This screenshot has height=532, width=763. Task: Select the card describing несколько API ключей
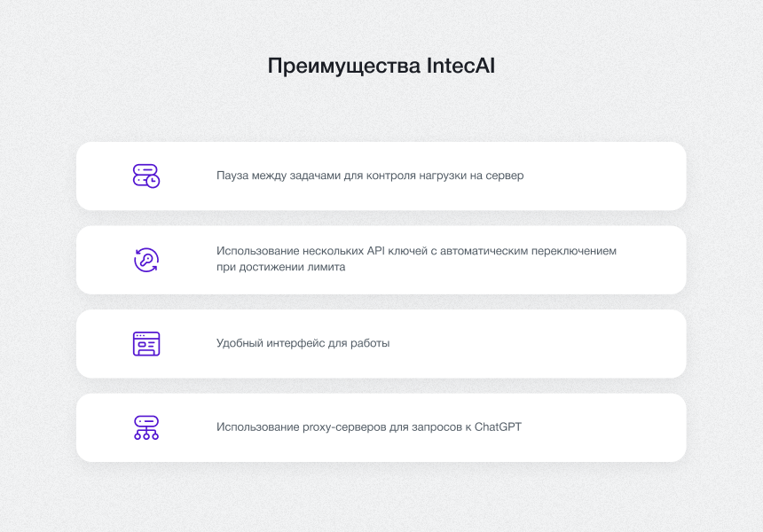coord(381,259)
